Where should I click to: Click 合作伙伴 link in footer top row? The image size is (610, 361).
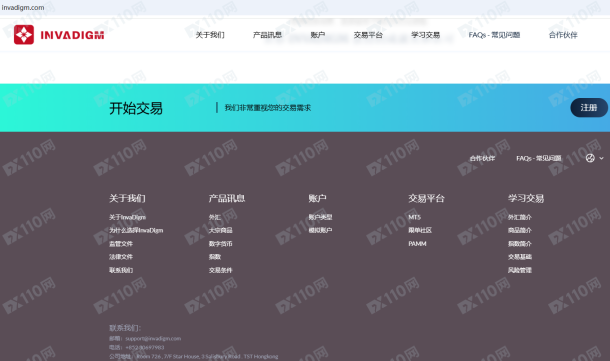(482, 158)
